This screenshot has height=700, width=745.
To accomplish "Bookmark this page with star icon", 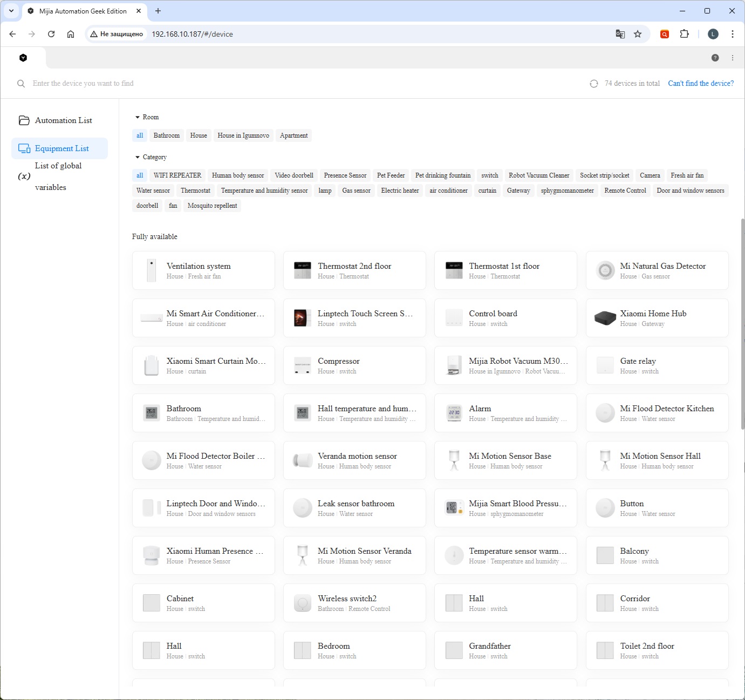I will pyautogui.click(x=638, y=34).
